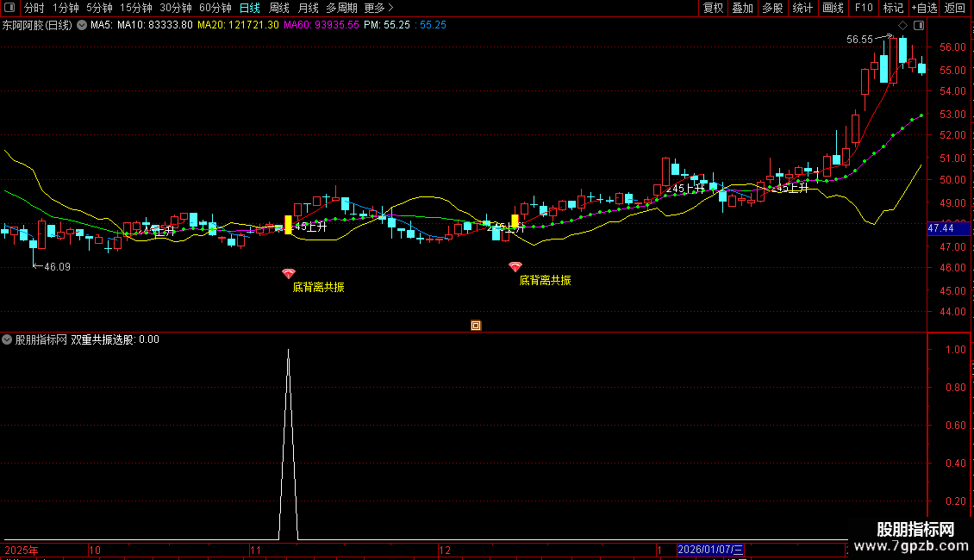The width and height of the screenshot is (974, 560).
Task: Open sub-chart indicator dropdown beside 股朋指标网
Action: point(7,339)
